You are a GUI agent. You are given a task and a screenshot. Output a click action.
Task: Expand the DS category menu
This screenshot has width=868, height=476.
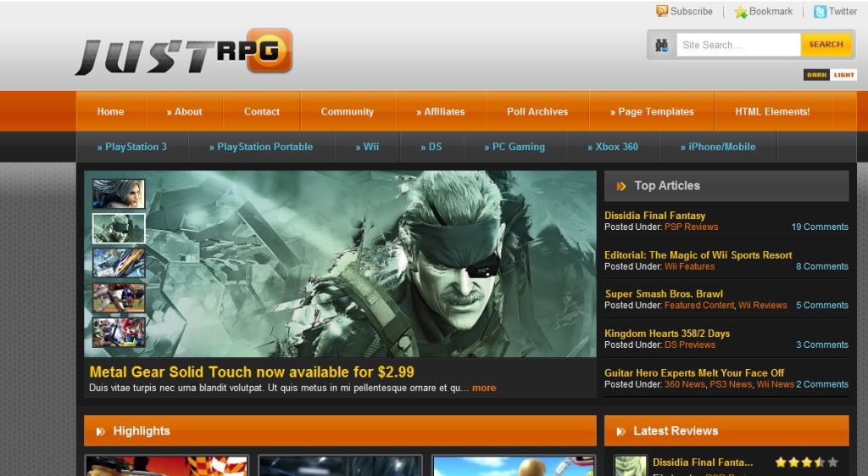tap(431, 147)
